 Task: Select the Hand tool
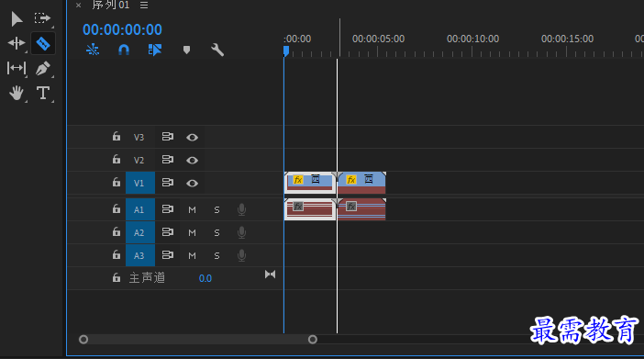point(16,93)
